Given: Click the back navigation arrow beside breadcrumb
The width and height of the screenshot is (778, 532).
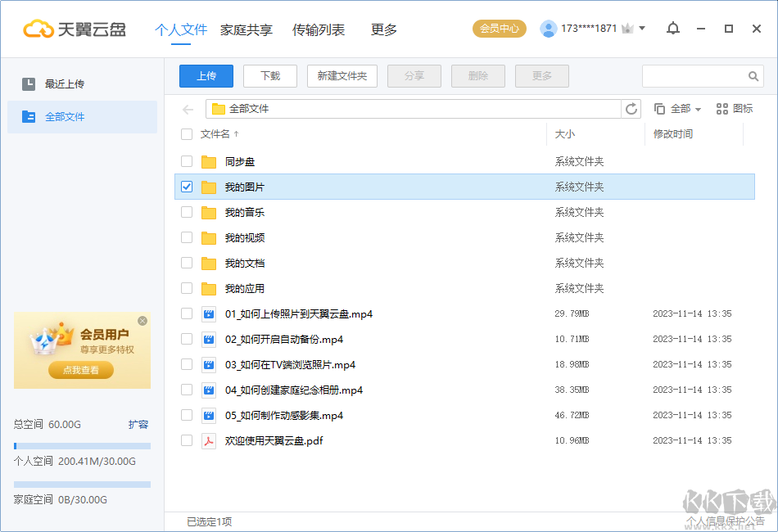Looking at the screenshot, I should click(188, 108).
